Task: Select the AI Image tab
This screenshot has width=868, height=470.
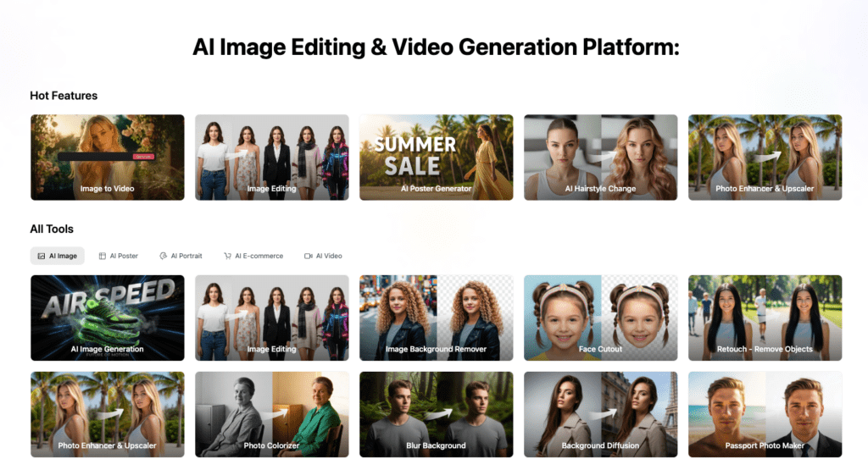Action: [x=57, y=256]
